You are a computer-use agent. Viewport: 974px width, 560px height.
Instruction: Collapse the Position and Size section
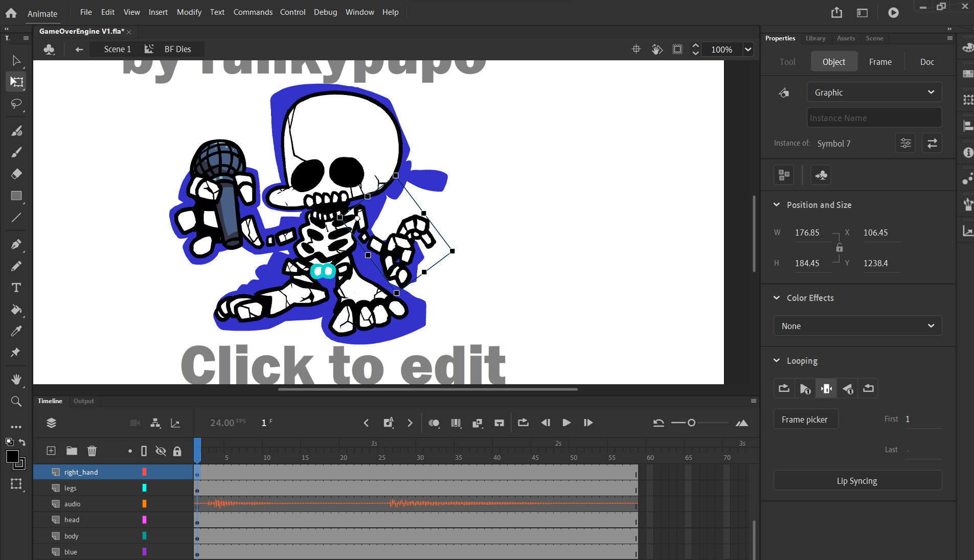pos(777,204)
